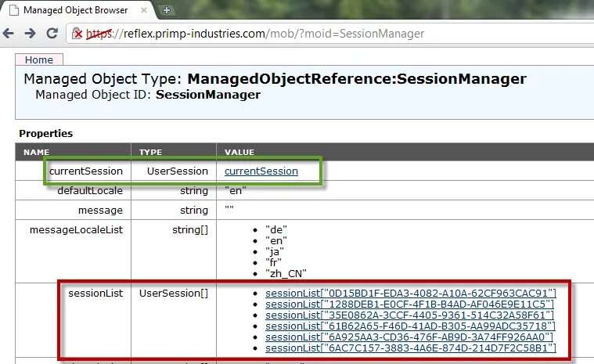Open sessionList entry starting with 35E0862A

(409, 315)
